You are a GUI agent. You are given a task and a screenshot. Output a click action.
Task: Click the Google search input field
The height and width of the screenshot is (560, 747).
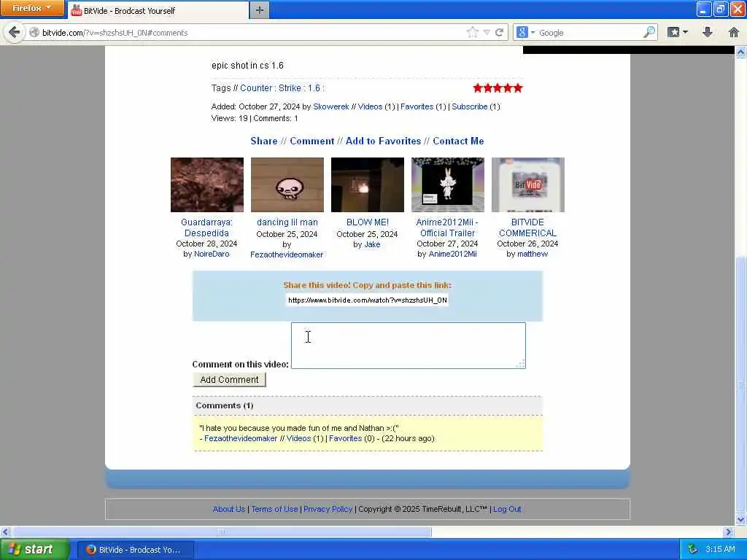tap(589, 33)
